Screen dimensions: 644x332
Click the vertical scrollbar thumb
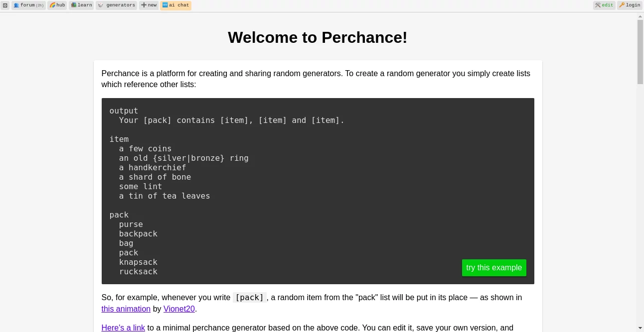click(640, 52)
